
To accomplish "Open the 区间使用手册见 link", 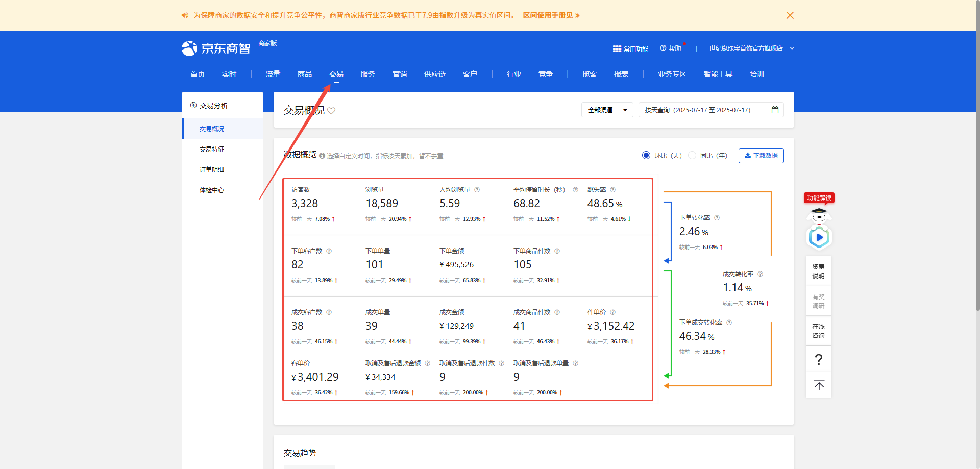I will [x=551, y=15].
